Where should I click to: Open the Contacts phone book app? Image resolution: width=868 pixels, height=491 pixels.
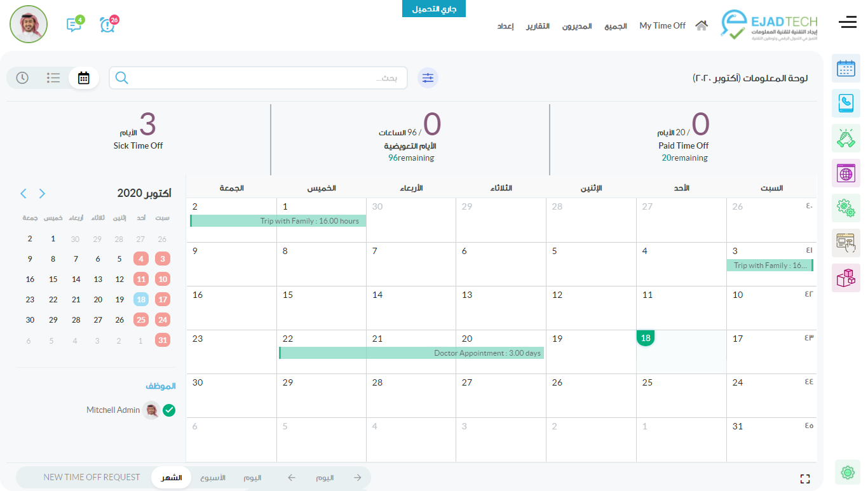[846, 103]
